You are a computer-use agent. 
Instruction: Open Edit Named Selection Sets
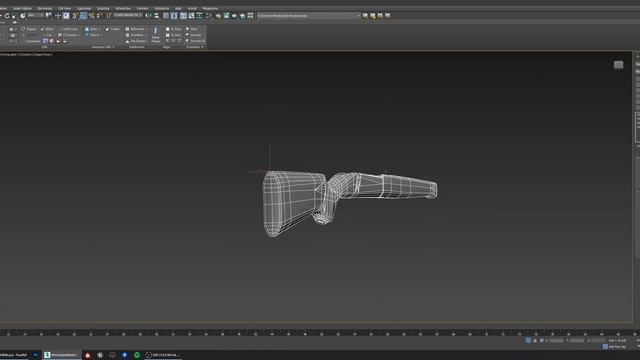pos(109,16)
